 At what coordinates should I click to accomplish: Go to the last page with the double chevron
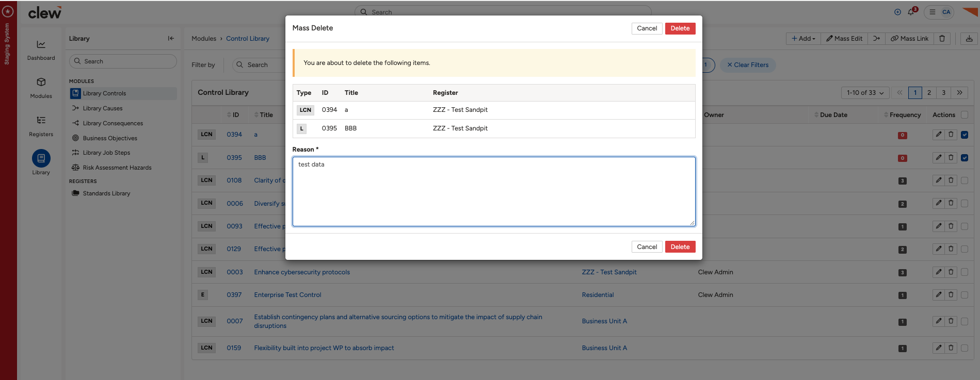click(x=959, y=93)
